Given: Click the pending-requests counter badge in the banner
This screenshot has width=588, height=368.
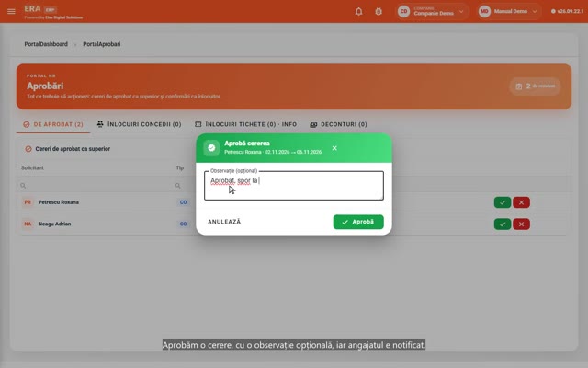Looking at the screenshot, I should click(535, 86).
